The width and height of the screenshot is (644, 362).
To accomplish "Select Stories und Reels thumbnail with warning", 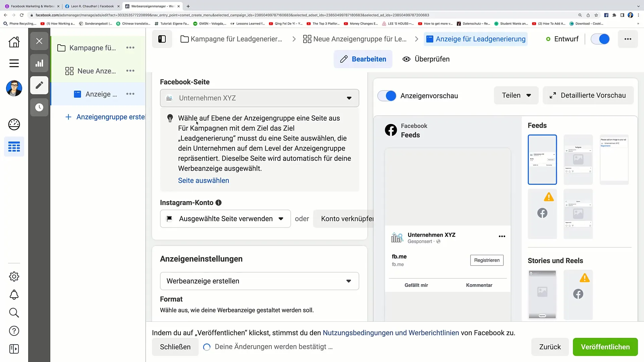I will (x=578, y=294).
